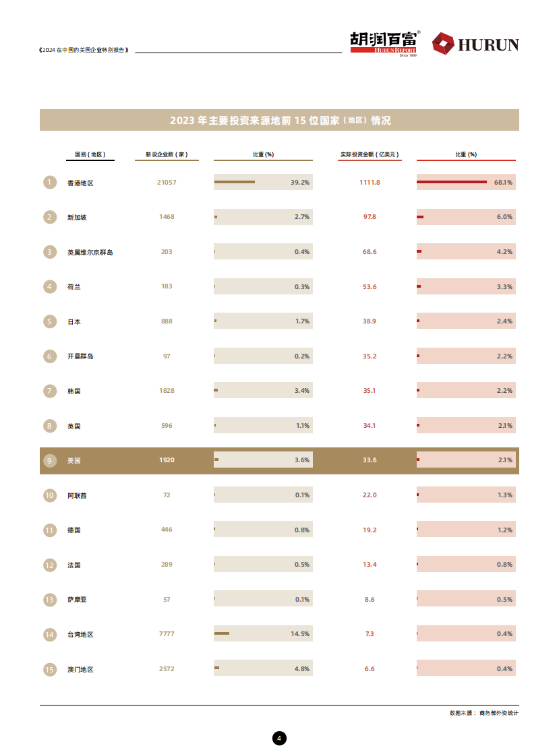Click the 1111.8 investment amount value
The height and width of the screenshot is (756, 559).
(x=370, y=183)
